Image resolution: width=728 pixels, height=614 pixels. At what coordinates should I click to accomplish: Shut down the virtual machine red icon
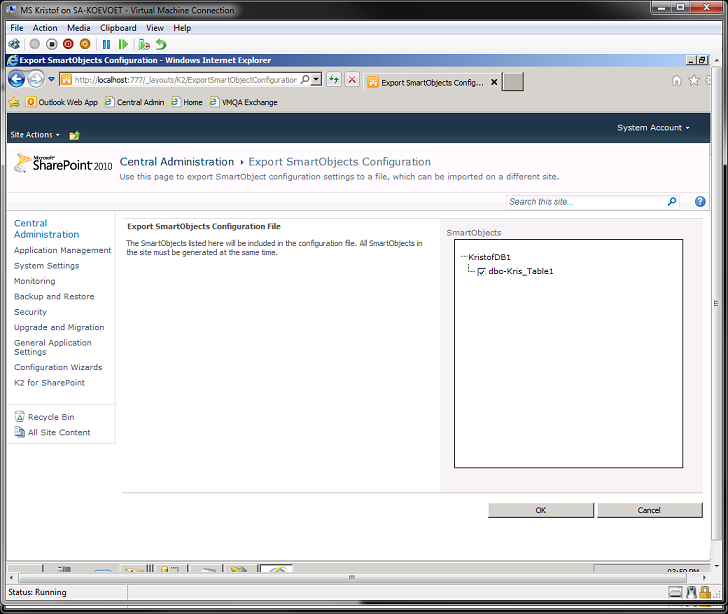coord(68,44)
